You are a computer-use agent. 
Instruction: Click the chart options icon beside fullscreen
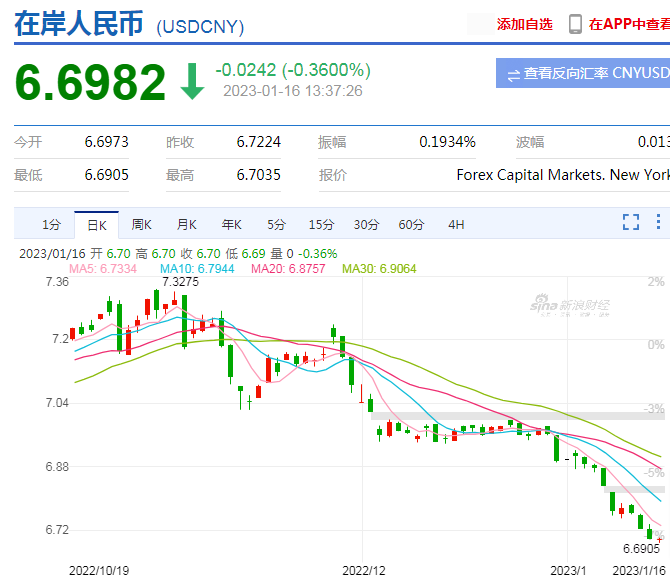coord(659,222)
